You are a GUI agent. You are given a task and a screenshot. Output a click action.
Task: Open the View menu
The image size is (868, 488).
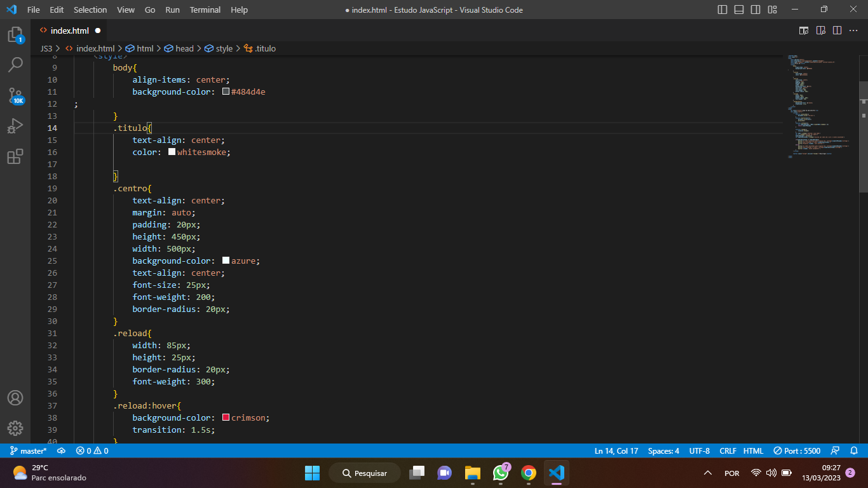point(126,10)
